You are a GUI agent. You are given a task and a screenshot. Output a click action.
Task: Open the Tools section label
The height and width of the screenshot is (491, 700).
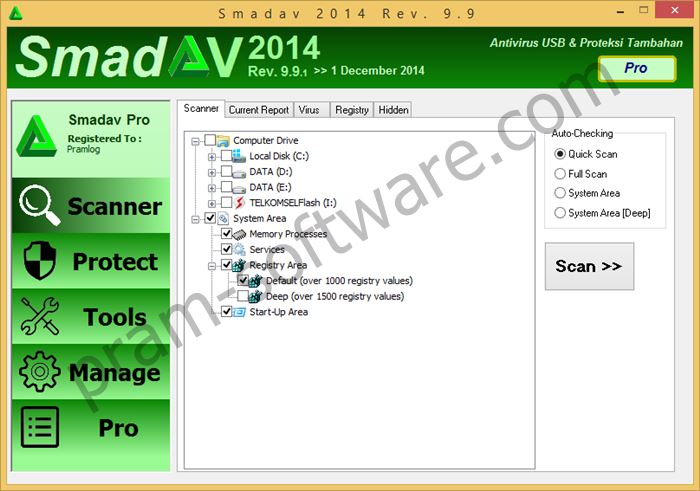(x=115, y=317)
